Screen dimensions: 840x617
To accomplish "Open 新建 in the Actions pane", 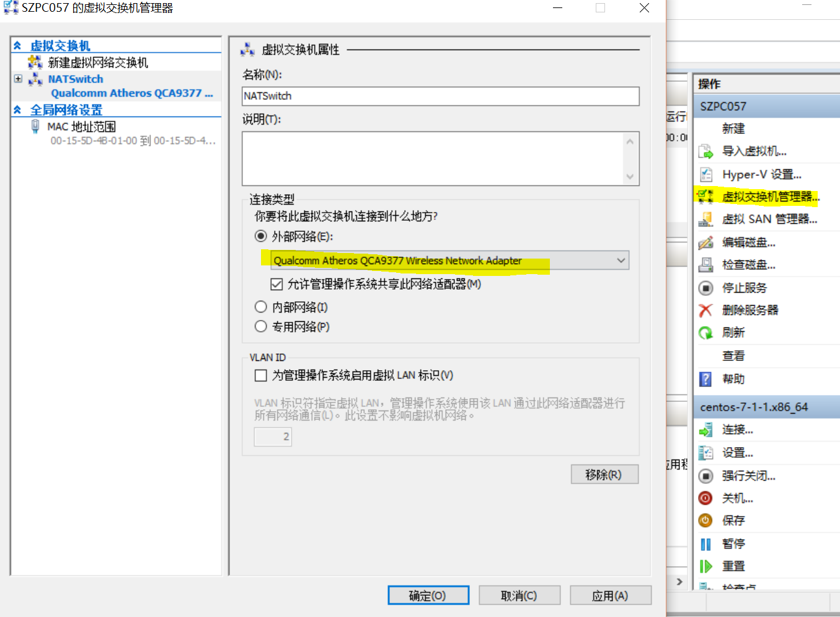I will coord(733,128).
